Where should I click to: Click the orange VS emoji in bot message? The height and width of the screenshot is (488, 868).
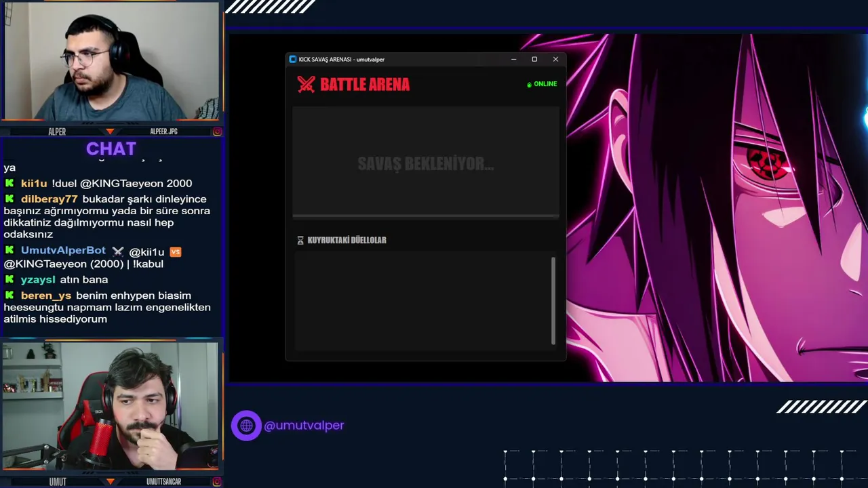tap(176, 251)
